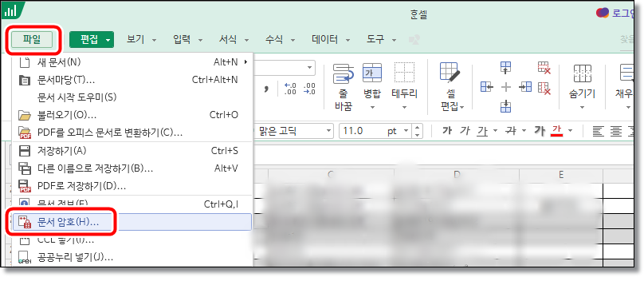The width and height of the screenshot is (644, 289).
Task: Choose 공공누리 넣기(J)... menu entry
Action: coord(132,258)
